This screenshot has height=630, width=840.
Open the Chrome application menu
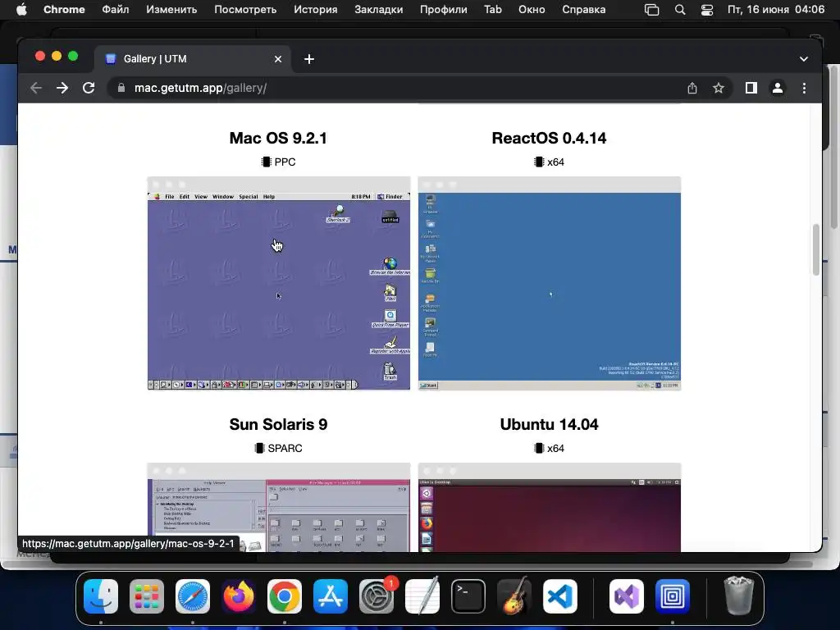pos(64,10)
